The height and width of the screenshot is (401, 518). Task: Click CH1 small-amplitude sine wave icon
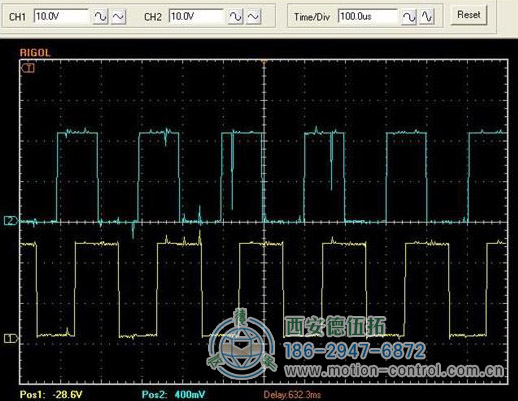point(119,17)
